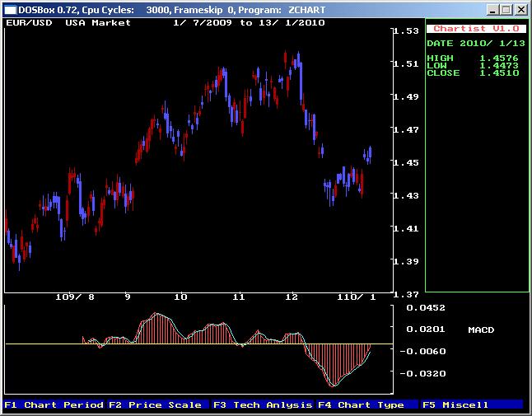Click the month 9 axis label
Image resolution: width=532 pixels, height=416 pixels.
point(128,297)
